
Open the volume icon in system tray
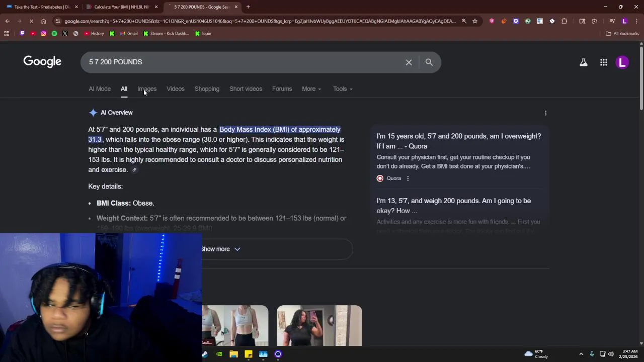click(x=611, y=354)
